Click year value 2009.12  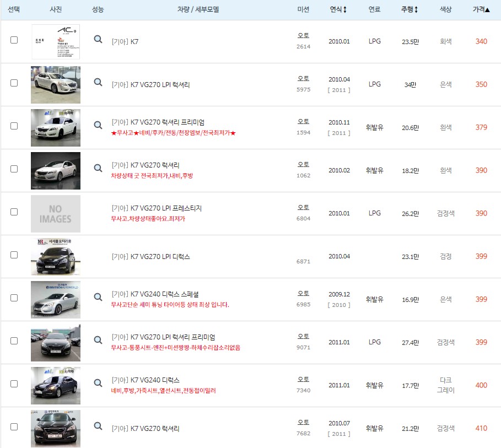340,294
